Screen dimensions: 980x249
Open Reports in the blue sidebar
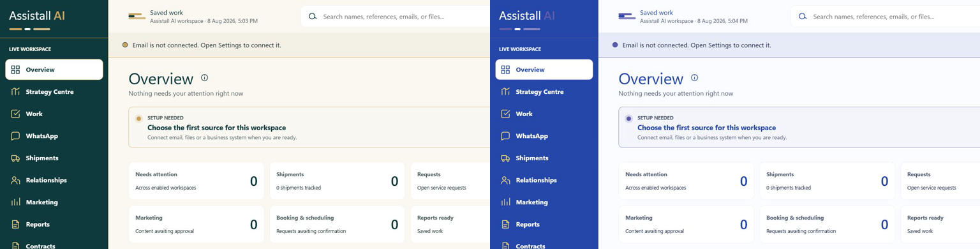click(x=544, y=224)
